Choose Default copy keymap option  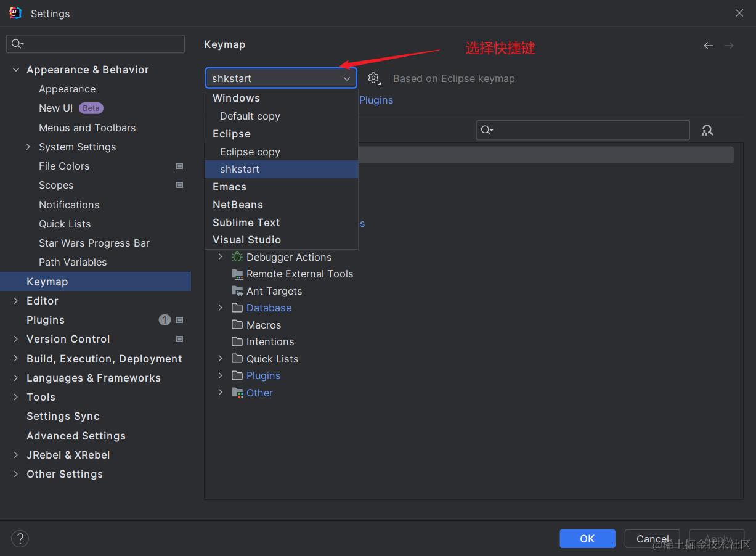click(x=282, y=116)
